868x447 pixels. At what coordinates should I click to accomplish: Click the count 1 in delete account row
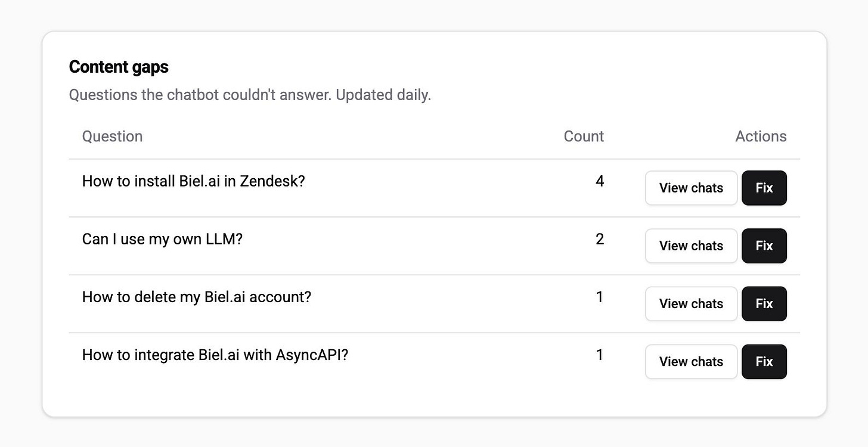tap(600, 297)
